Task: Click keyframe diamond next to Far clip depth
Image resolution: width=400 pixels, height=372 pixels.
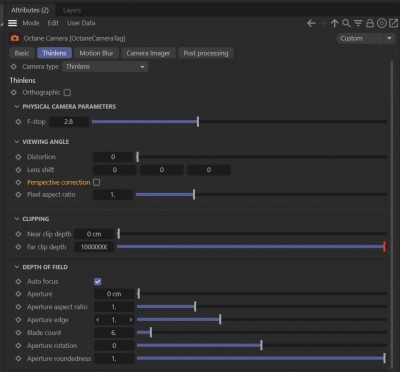Action: pyautogui.click(x=18, y=247)
